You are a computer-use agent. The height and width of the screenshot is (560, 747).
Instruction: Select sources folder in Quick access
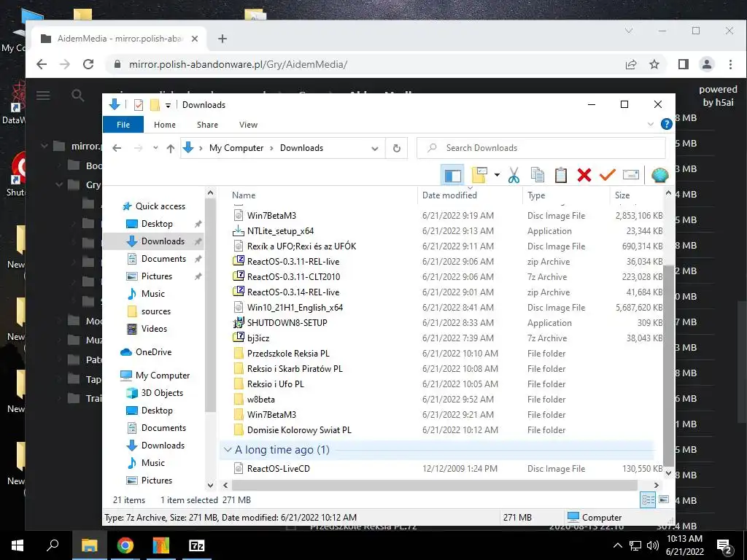[156, 311]
